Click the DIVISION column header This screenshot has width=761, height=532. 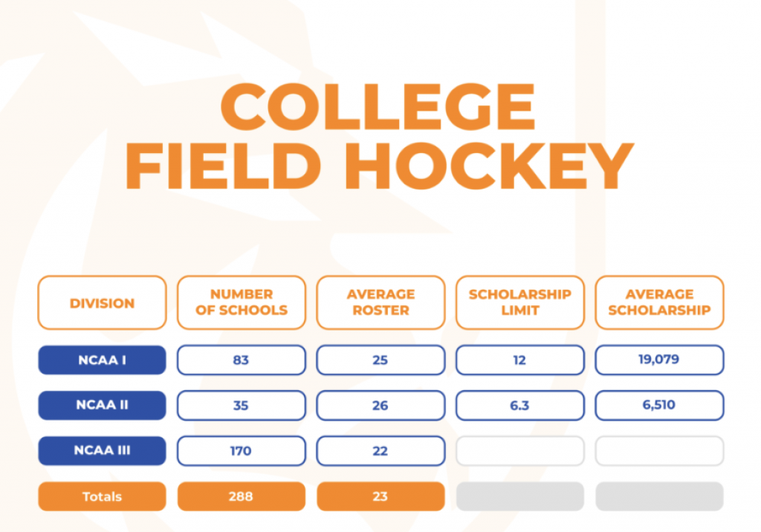pos(102,303)
